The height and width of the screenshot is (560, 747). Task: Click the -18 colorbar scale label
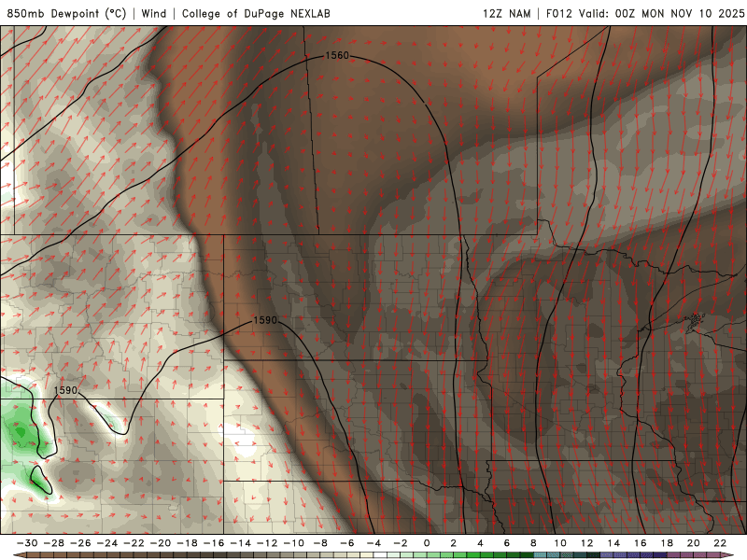point(188,543)
